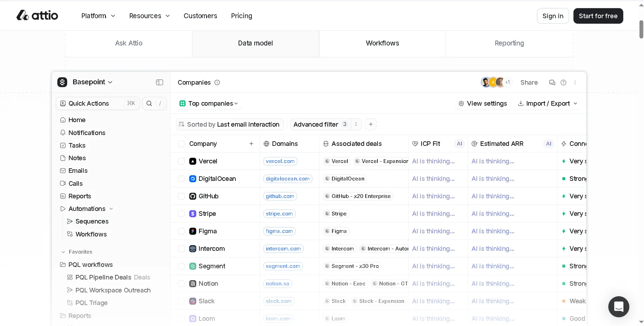Check the DigitalOcean row checkbox
The height and width of the screenshot is (326, 644).
point(181,179)
